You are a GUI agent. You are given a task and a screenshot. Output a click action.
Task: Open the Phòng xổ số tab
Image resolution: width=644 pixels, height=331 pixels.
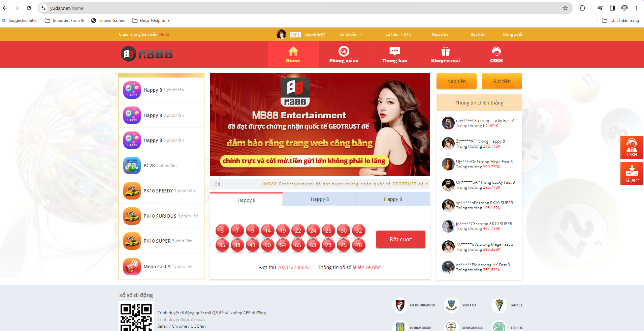point(344,55)
